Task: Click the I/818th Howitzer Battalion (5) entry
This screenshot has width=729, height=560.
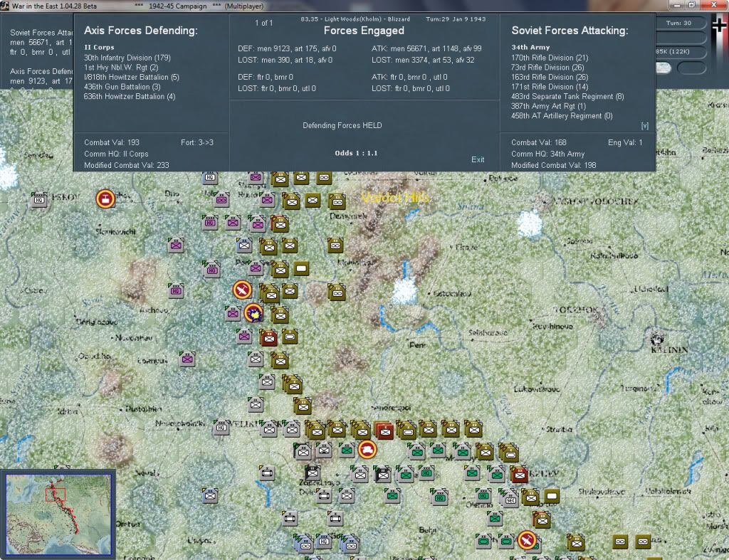Action: pyautogui.click(x=131, y=77)
